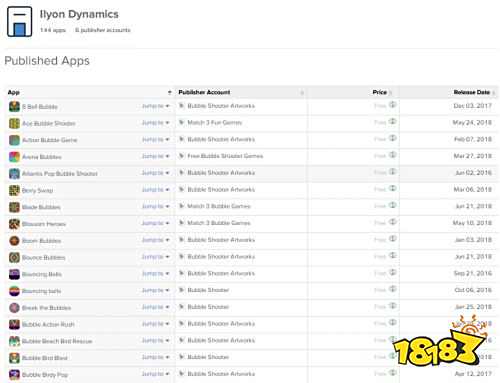Click the '6 publisher accounts' text
Viewport: 500px width, 383px height.
(103, 30)
